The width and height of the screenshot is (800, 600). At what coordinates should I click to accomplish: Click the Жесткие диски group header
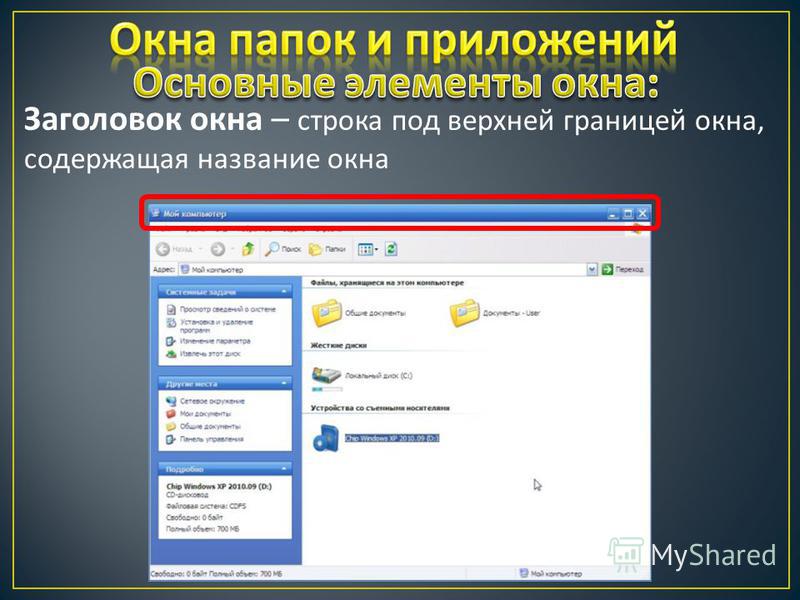pos(338,345)
